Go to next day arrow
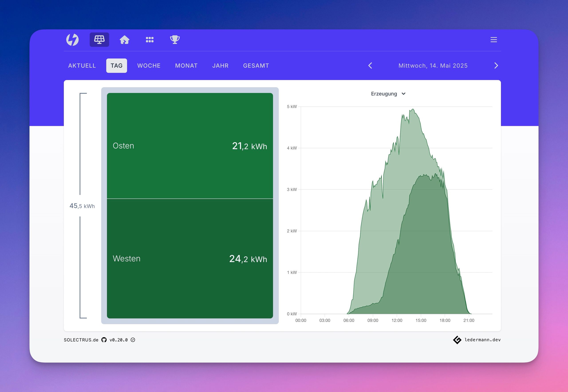This screenshot has height=392, width=568. 496,66
